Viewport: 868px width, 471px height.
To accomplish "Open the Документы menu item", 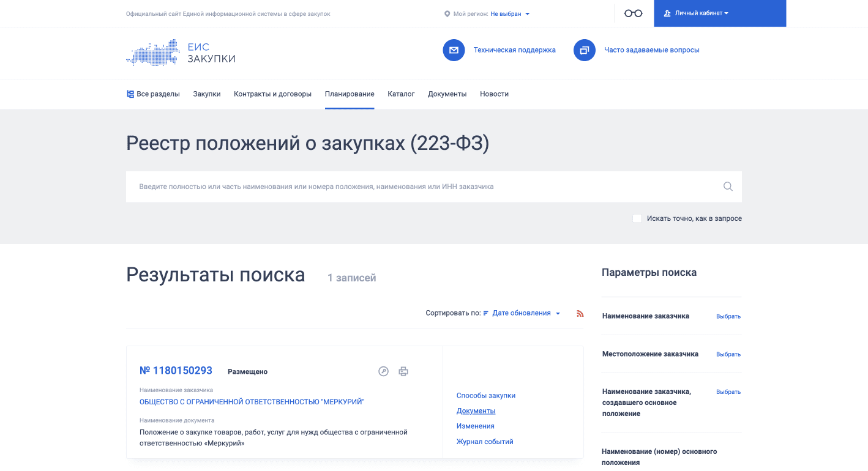I will click(x=447, y=94).
